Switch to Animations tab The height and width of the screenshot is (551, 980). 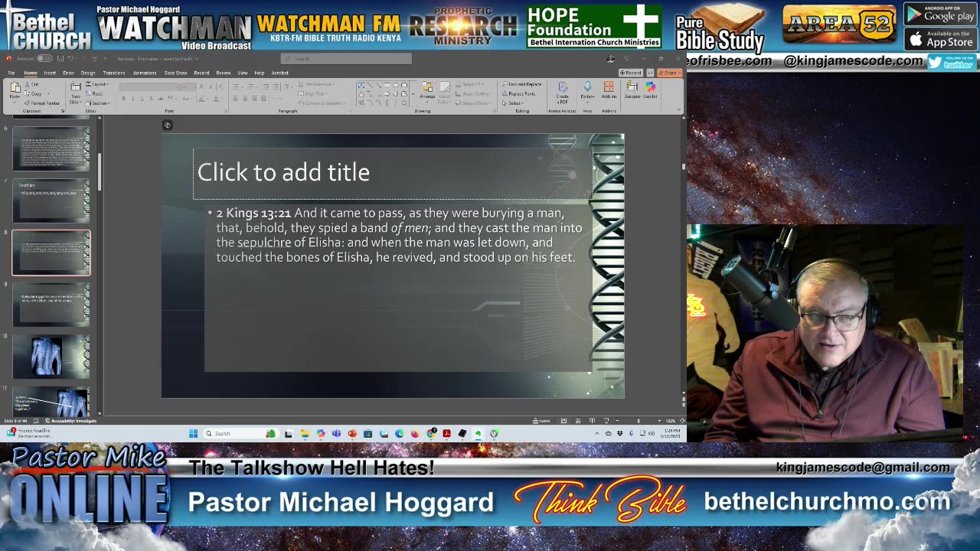[x=145, y=73]
